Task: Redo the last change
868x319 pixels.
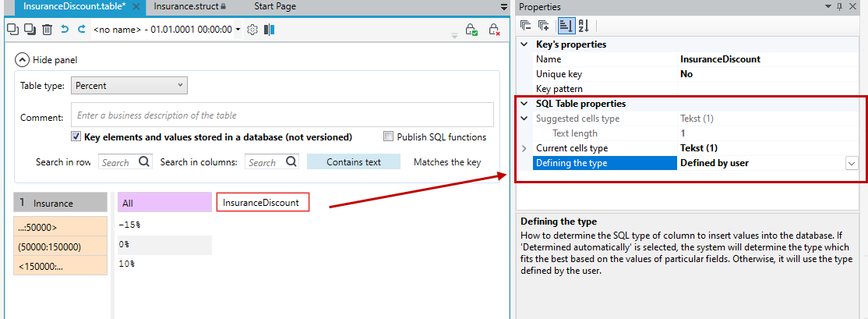Action: click(82, 30)
